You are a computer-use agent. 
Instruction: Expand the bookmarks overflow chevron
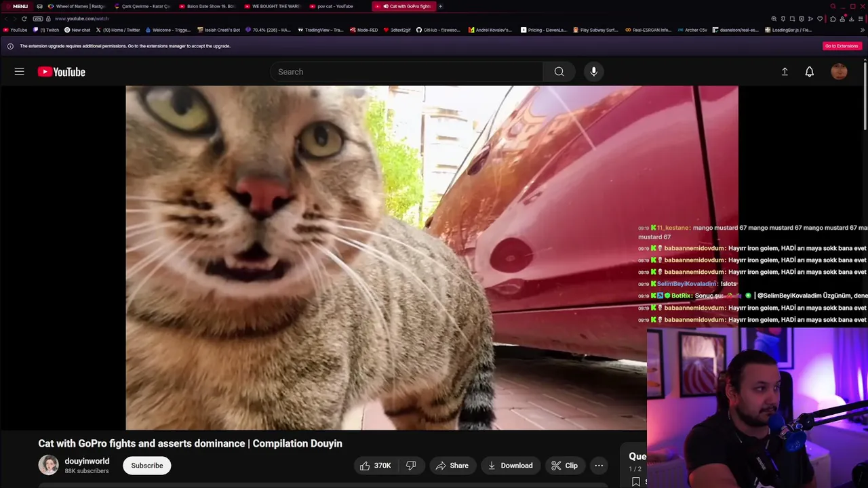[x=863, y=30]
